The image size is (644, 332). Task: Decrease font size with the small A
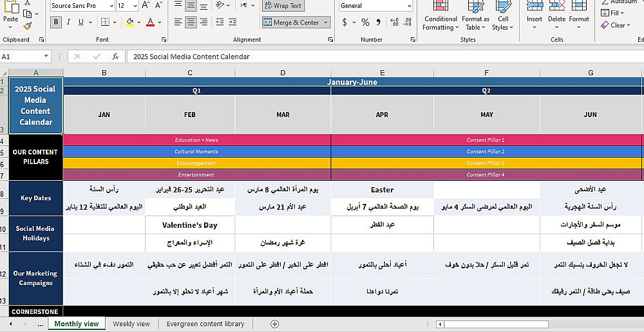pos(158,6)
